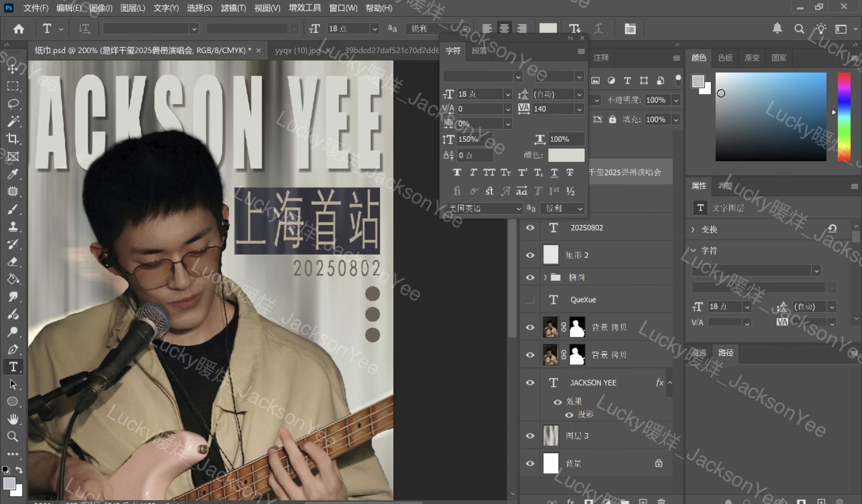Select the Zoom tool
862x504 pixels.
pos(13,437)
